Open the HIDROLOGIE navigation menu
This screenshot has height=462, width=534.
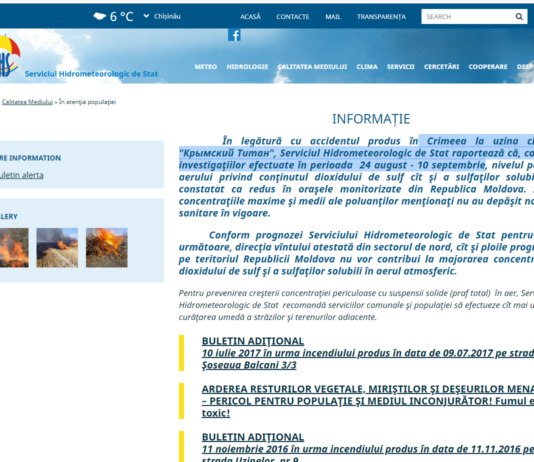click(x=247, y=67)
